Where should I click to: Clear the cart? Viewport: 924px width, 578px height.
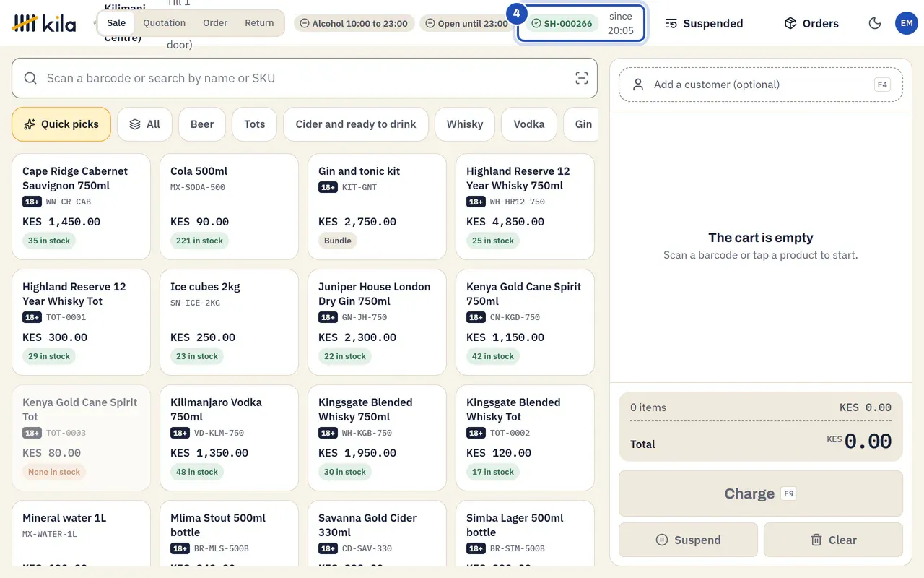tap(833, 540)
